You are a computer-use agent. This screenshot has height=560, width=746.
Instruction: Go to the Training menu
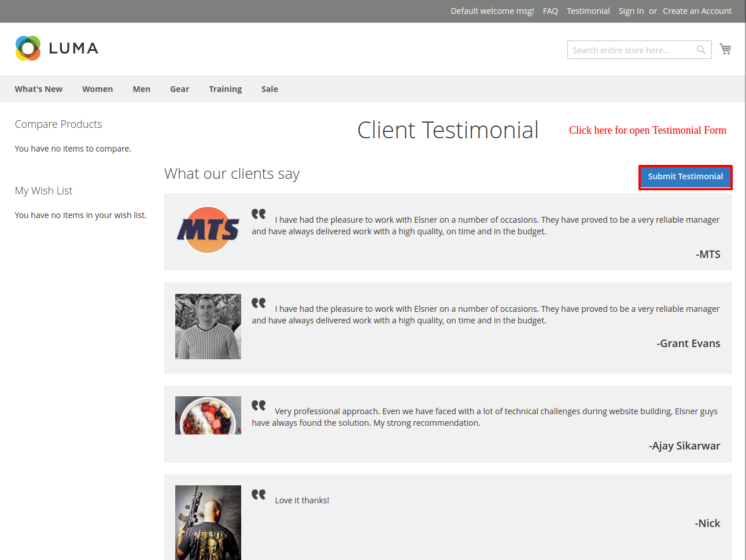click(226, 89)
